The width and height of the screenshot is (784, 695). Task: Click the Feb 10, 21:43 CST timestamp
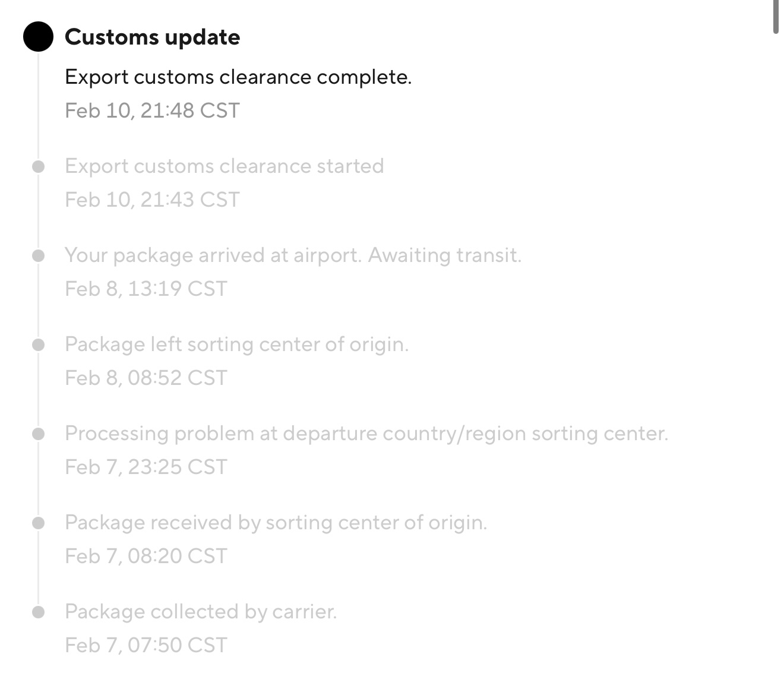pyautogui.click(x=152, y=200)
